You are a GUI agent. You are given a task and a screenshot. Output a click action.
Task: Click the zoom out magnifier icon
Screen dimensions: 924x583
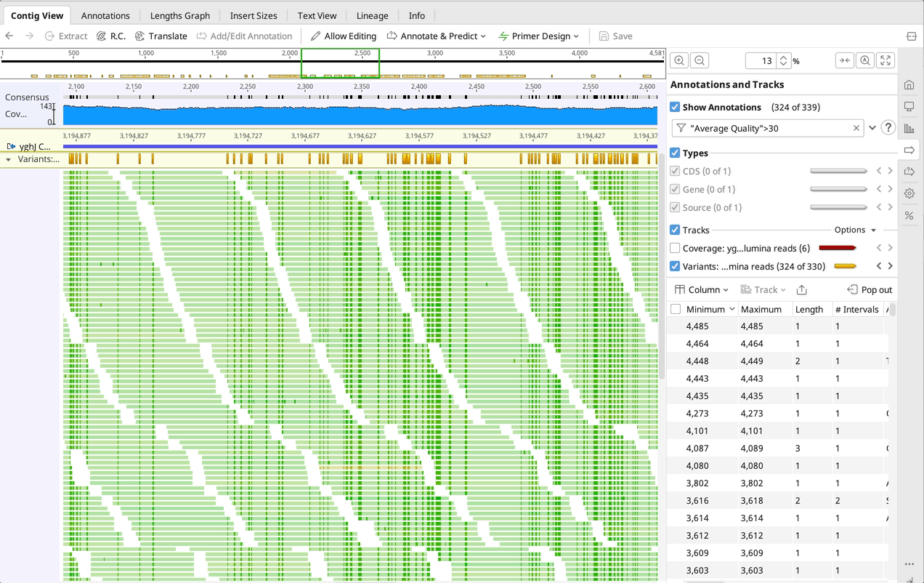[x=699, y=61]
